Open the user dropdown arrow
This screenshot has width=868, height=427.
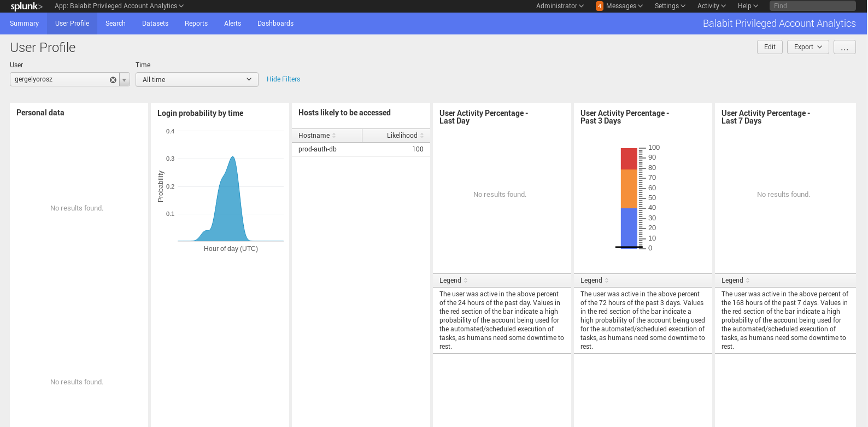125,80
